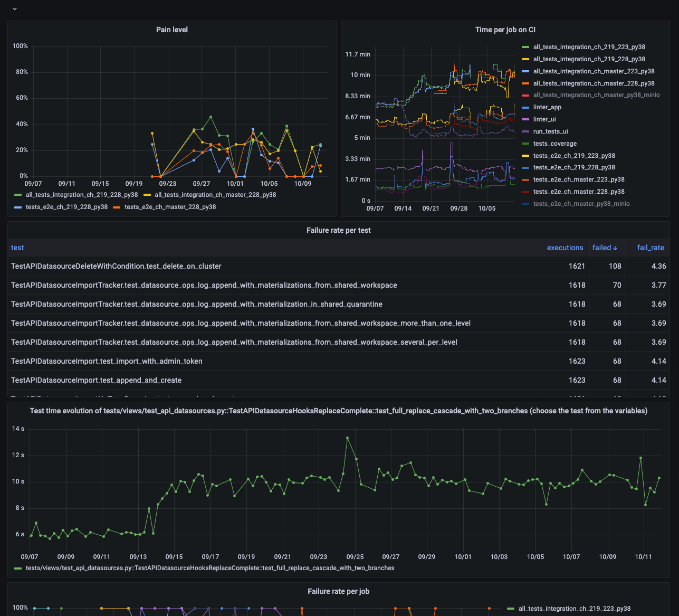
Task: Click test_full_replace_cascade_with_two_branches legend entry
Action: [209, 568]
